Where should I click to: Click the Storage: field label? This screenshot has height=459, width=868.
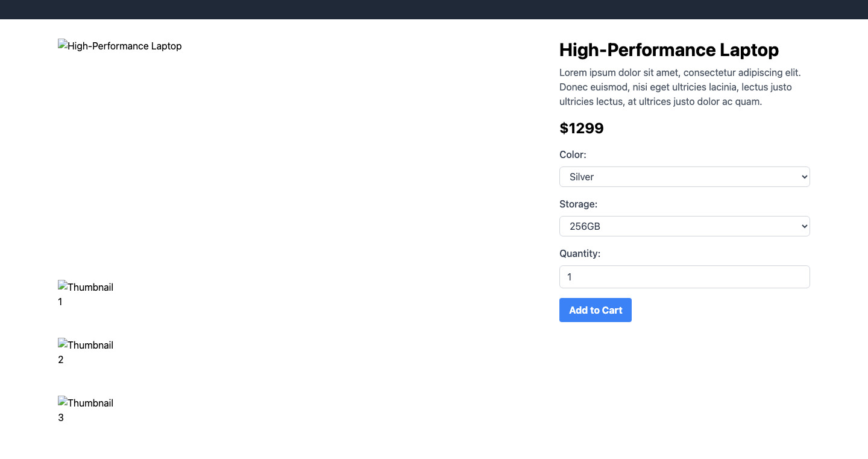click(579, 204)
